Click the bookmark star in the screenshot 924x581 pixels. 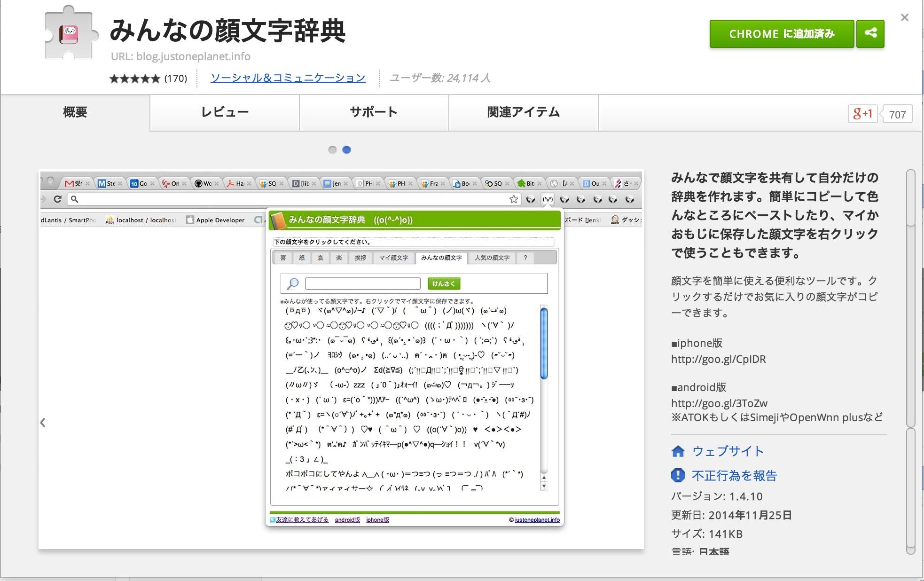(x=514, y=199)
